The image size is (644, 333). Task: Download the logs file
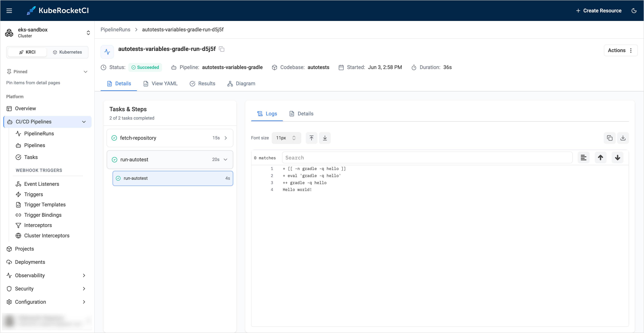pyautogui.click(x=623, y=138)
